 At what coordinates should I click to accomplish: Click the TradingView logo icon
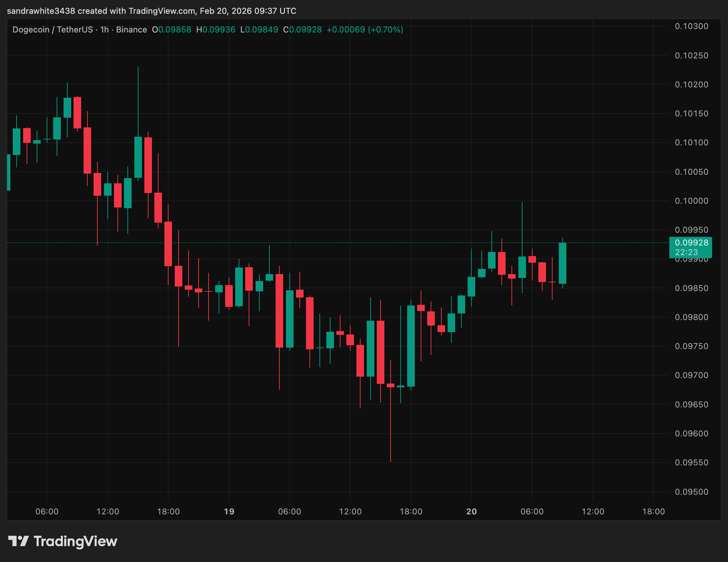pyautogui.click(x=18, y=541)
